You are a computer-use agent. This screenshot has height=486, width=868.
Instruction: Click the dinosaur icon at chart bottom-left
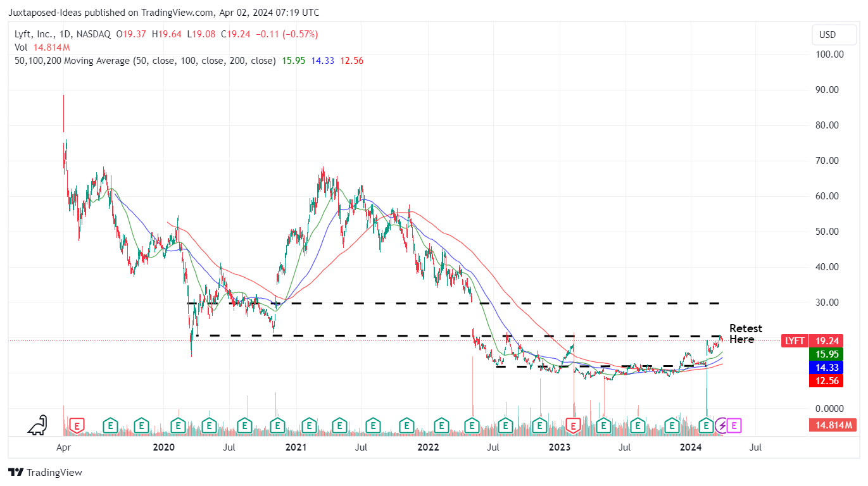[x=37, y=425]
